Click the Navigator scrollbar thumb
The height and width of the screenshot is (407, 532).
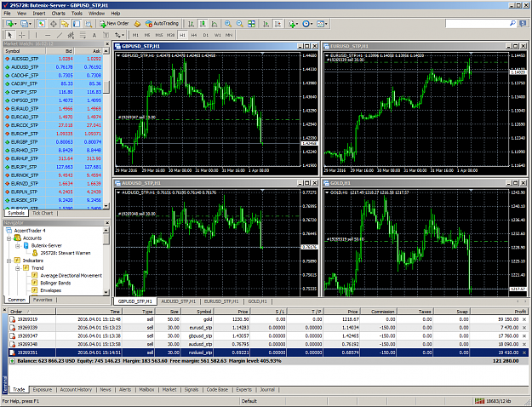106,239
